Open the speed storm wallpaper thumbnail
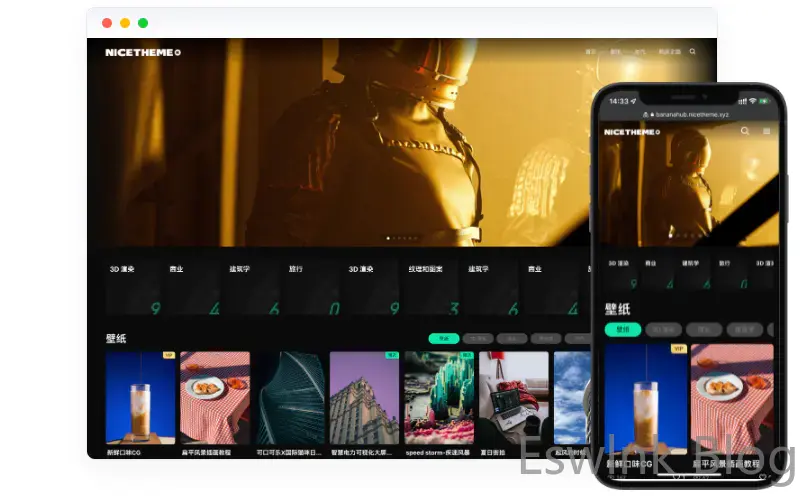This screenshot has height=498, width=810. (439, 397)
